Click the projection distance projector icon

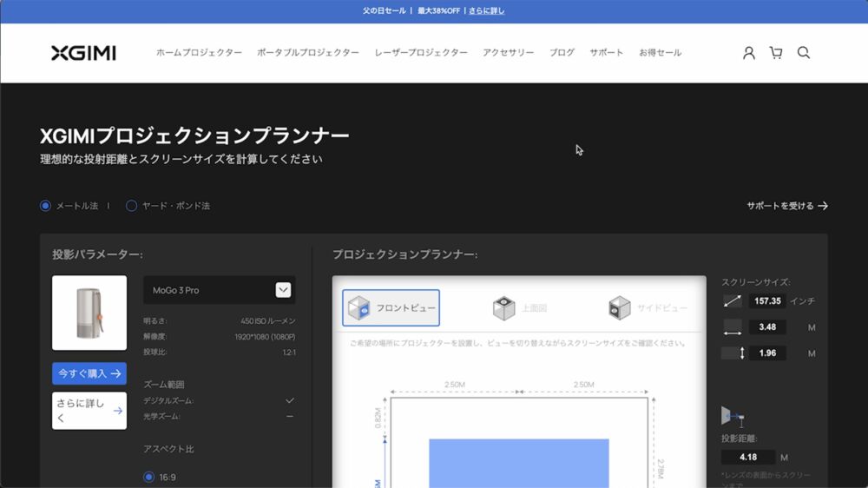732,417
